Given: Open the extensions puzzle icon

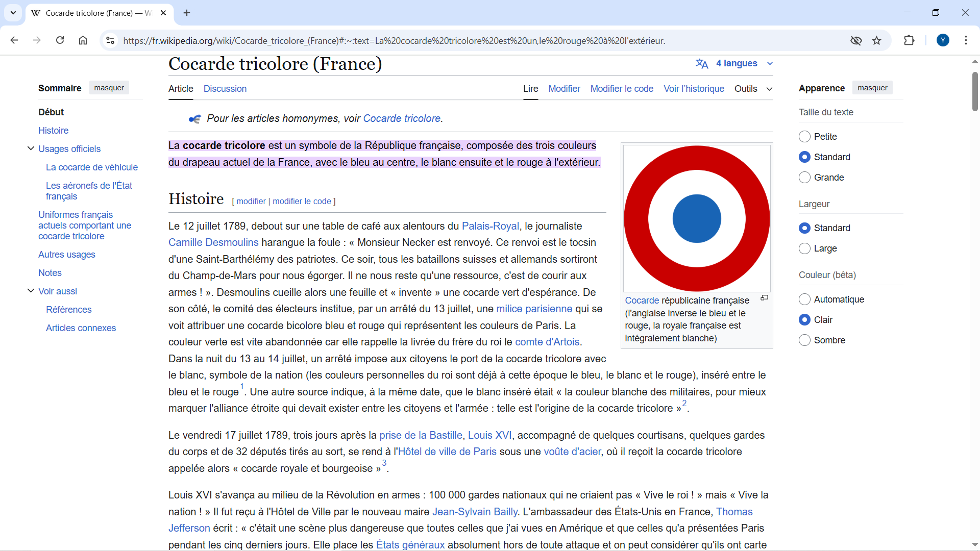Looking at the screenshot, I should pos(909,40).
